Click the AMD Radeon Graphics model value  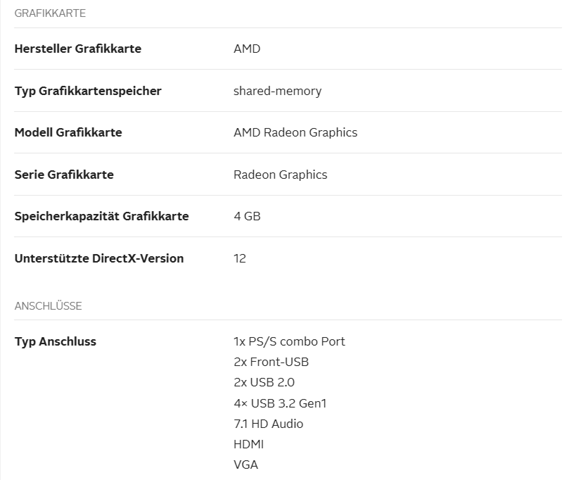(x=295, y=133)
